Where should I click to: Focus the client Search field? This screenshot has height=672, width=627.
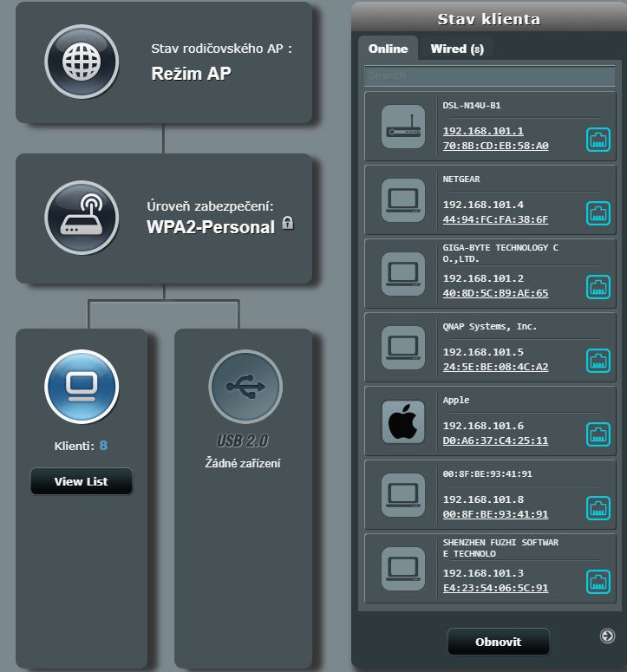[490, 75]
